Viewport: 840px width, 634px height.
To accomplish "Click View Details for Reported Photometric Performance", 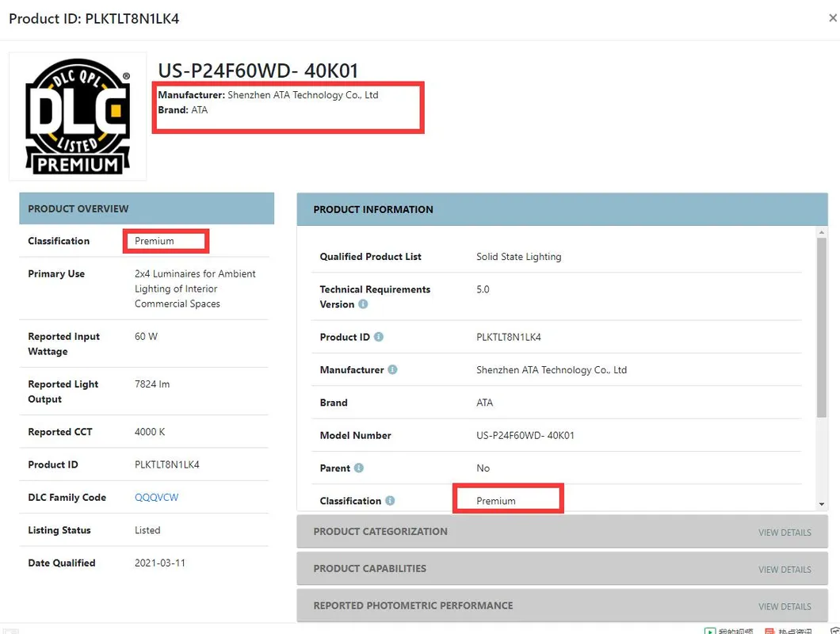I will point(785,606).
